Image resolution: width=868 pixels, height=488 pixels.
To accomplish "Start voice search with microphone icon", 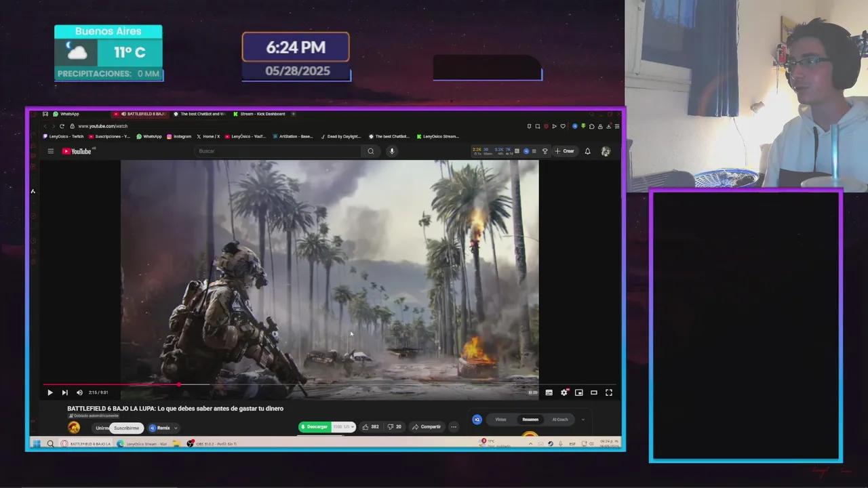I will click(391, 151).
